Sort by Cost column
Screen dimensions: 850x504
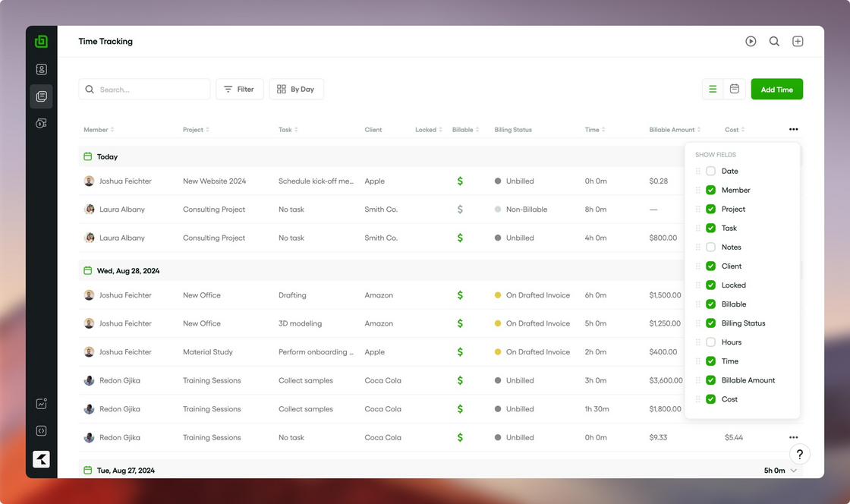pos(735,130)
